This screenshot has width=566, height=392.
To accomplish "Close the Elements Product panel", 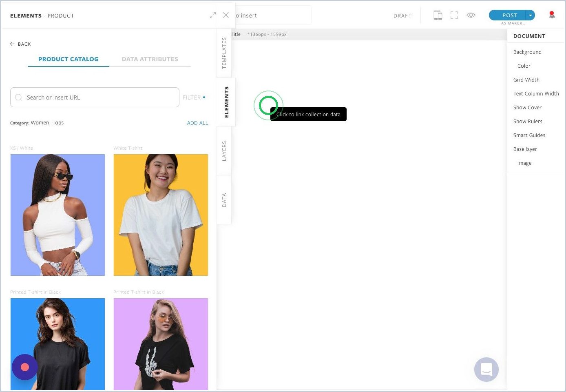I will (x=226, y=15).
